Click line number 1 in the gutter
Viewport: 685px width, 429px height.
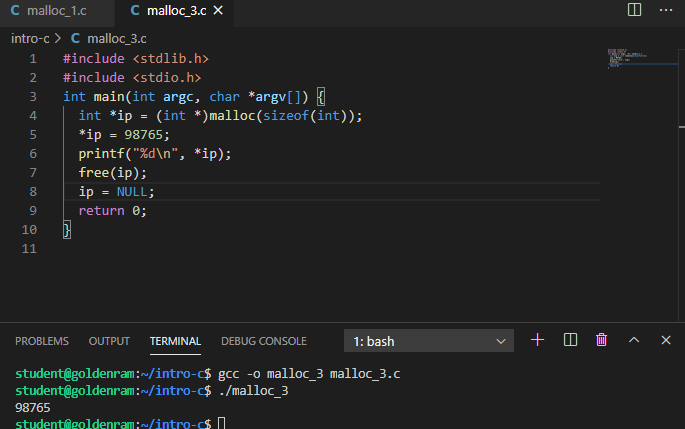click(33, 59)
